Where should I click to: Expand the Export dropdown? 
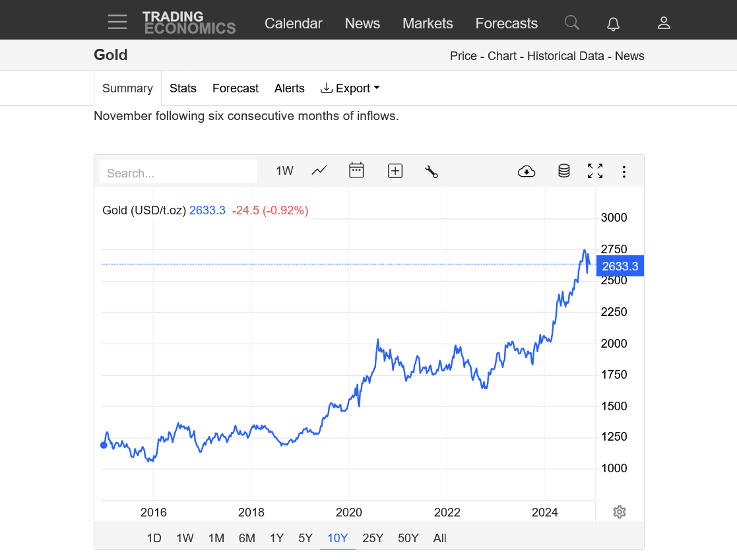(350, 88)
